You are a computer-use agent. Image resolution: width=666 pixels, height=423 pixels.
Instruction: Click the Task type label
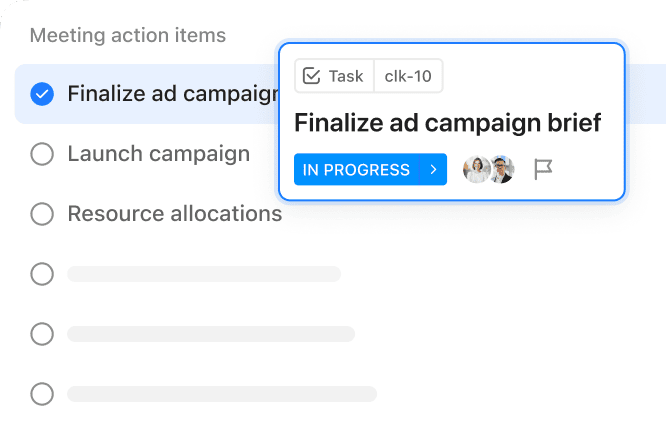coord(346,76)
